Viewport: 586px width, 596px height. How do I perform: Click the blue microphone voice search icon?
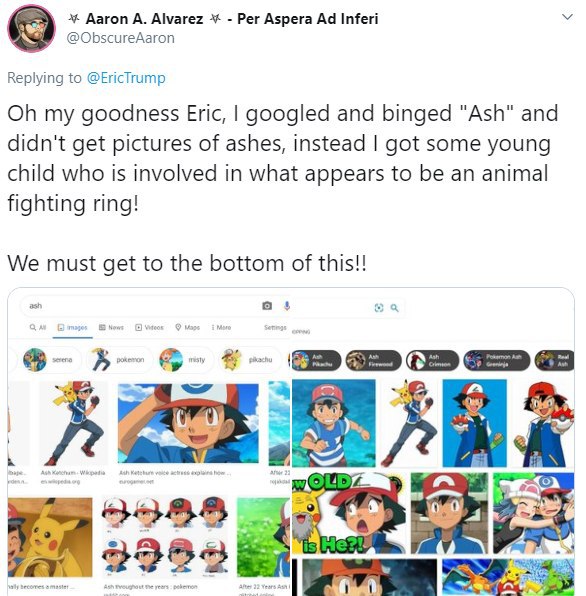click(x=287, y=306)
